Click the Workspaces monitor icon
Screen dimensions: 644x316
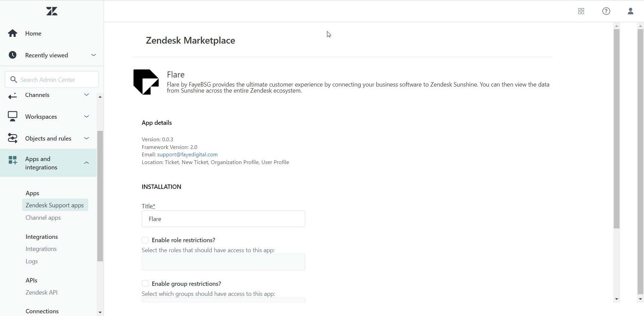pyautogui.click(x=13, y=116)
